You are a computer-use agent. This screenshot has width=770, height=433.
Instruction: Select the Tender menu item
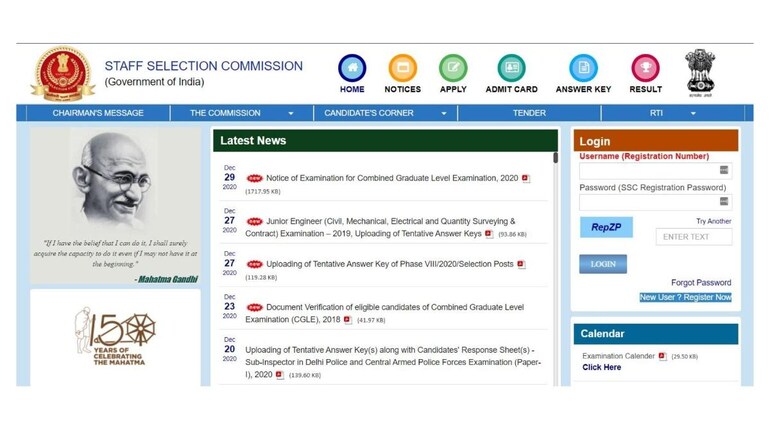click(529, 113)
